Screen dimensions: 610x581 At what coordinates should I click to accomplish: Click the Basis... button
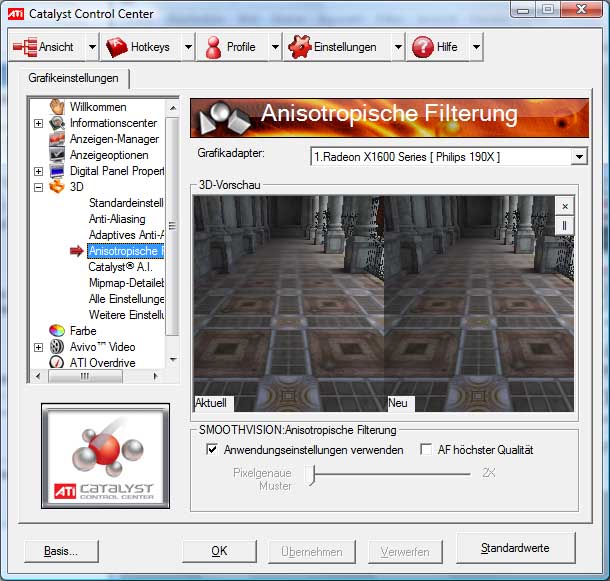(x=61, y=551)
